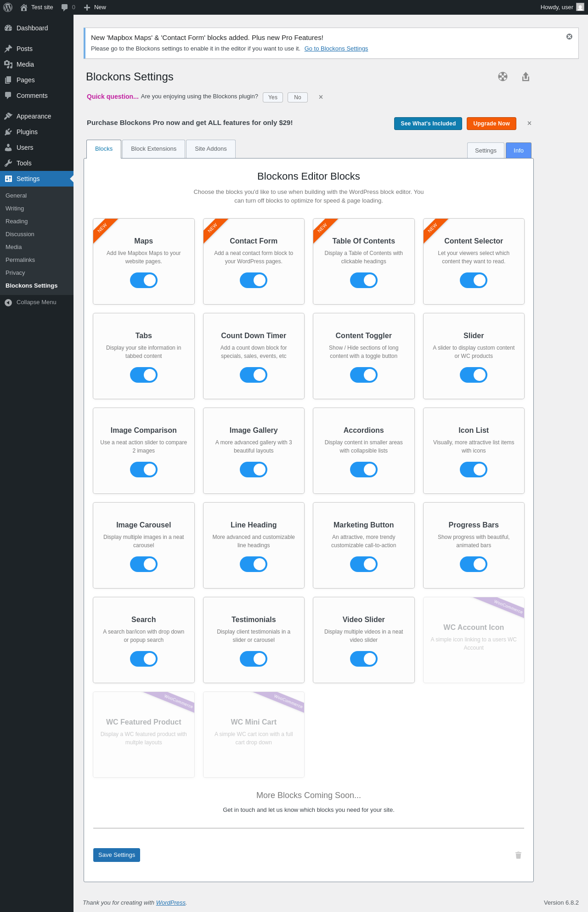Click the Plugins plug icon
Viewport: 588px width, 912px height.
[x=8, y=132]
